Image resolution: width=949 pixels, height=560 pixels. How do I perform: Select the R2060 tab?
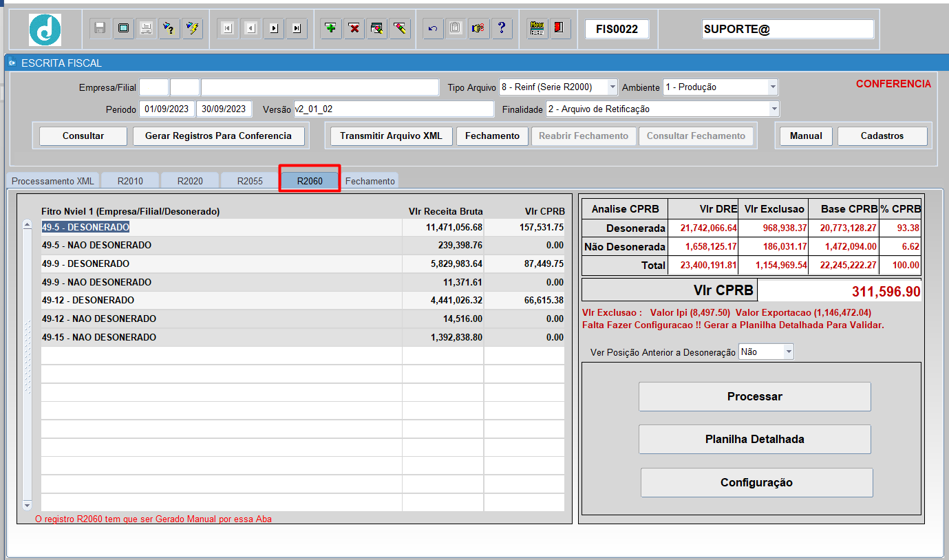pos(310,181)
